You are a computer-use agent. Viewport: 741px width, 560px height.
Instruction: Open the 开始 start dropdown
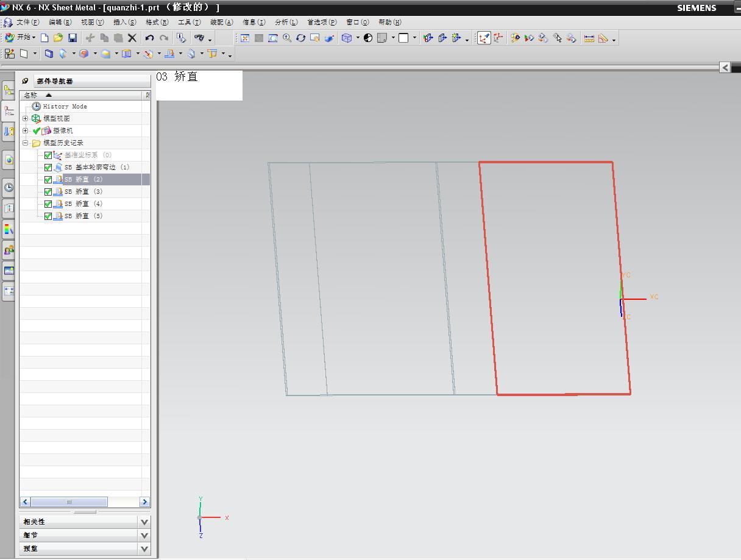20,38
